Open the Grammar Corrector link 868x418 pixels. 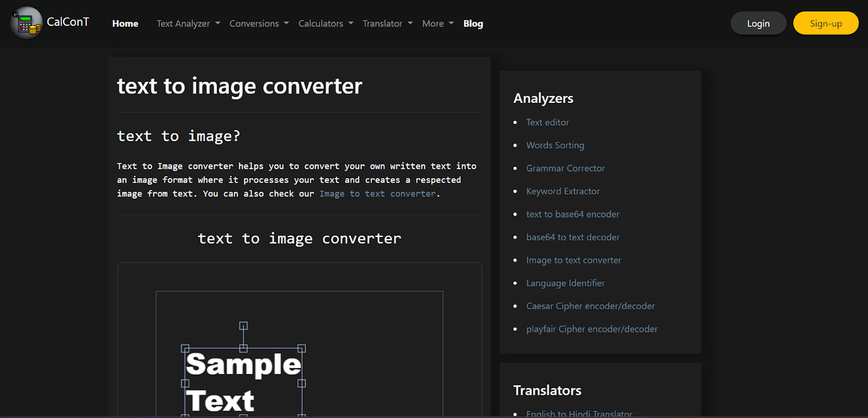click(566, 168)
